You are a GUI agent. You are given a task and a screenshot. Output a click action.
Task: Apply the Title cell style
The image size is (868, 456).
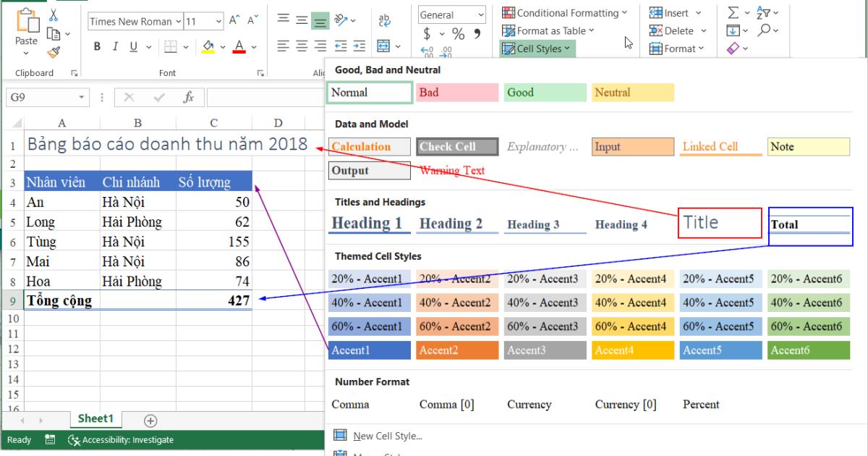pos(718,221)
